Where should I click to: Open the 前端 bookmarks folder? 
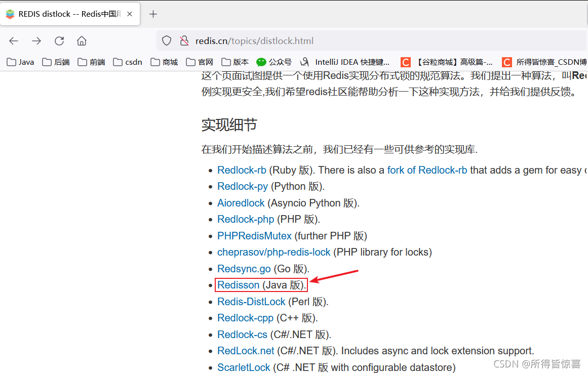point(92,62)
